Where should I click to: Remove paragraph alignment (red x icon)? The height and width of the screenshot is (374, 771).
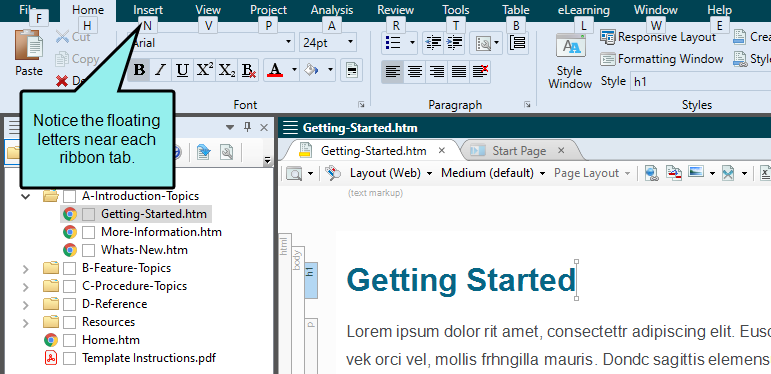(x=480, y=72)
